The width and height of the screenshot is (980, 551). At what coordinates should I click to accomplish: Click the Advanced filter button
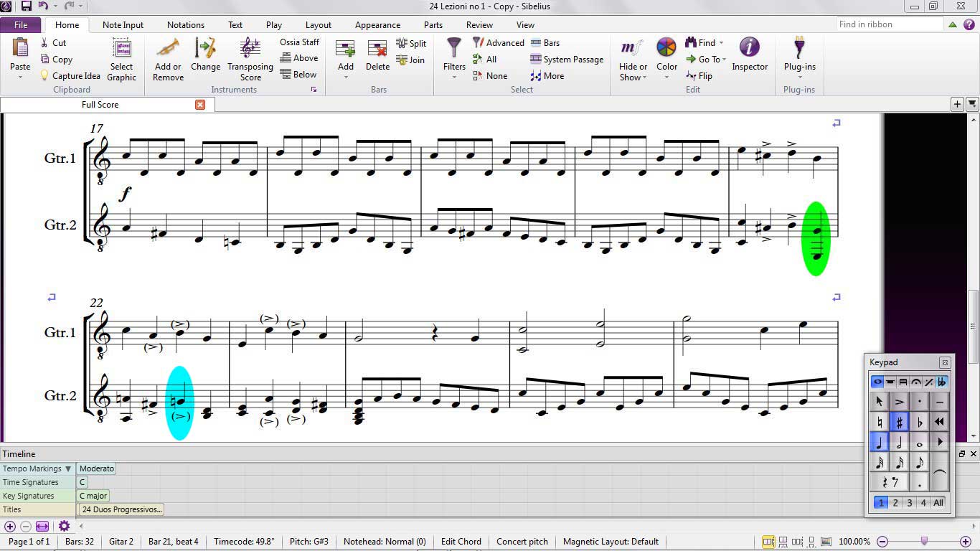click(498, 43)
